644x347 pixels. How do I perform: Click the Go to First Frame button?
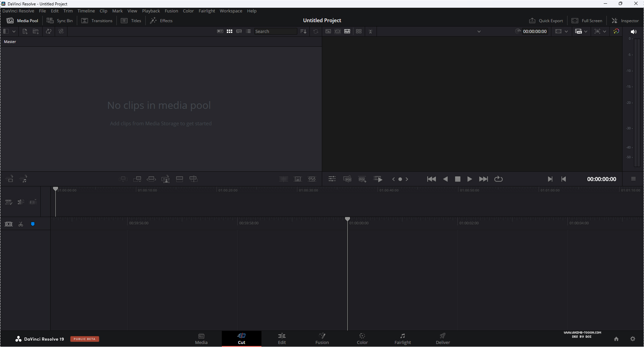pyautogui.click(x=432, y=179)
